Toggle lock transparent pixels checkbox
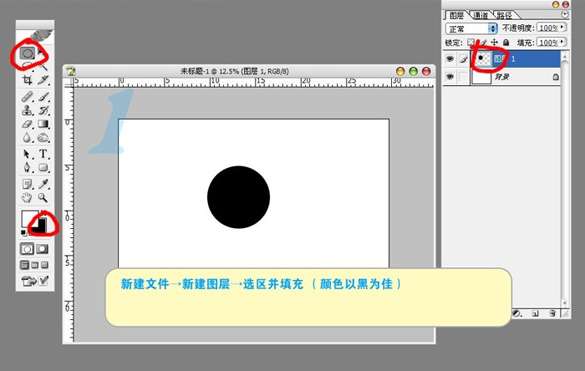This screenshot has height=371, width=585. click(471, 42)
